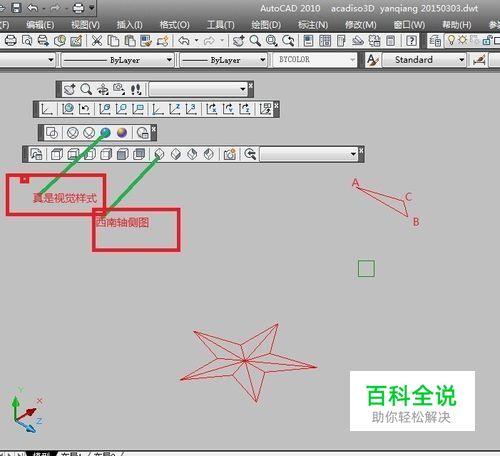Screen dimensions: 500x456
Task: Click the Zoom Previous icon
Action: 288,41
